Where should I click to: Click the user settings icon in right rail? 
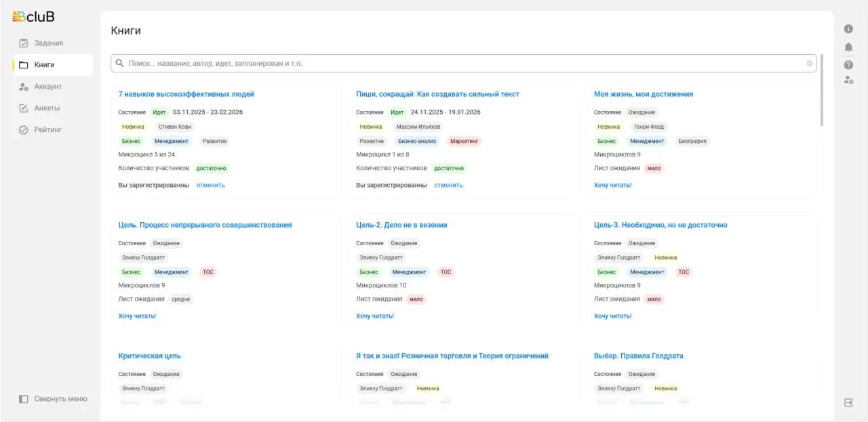tap(848, 80)
